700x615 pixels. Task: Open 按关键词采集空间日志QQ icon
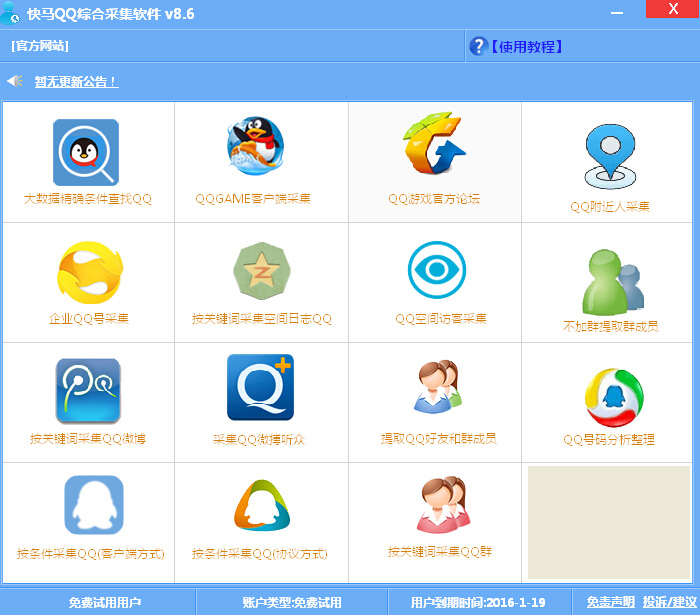[261, 271]
